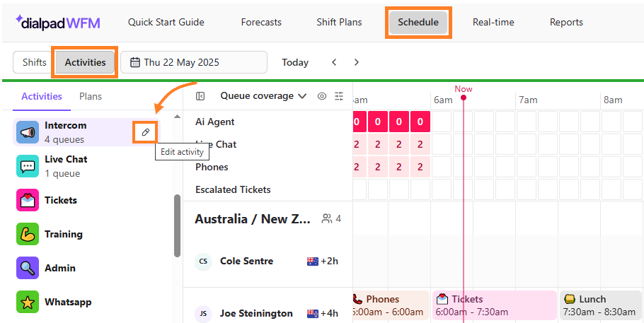
Task: Click the Tickets 6:00am - 7:30am block
Action: click(495, 305)
